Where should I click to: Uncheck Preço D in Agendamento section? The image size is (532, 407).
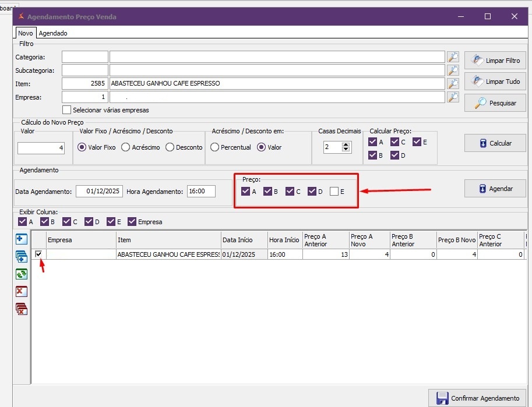[x=312, y=192]
